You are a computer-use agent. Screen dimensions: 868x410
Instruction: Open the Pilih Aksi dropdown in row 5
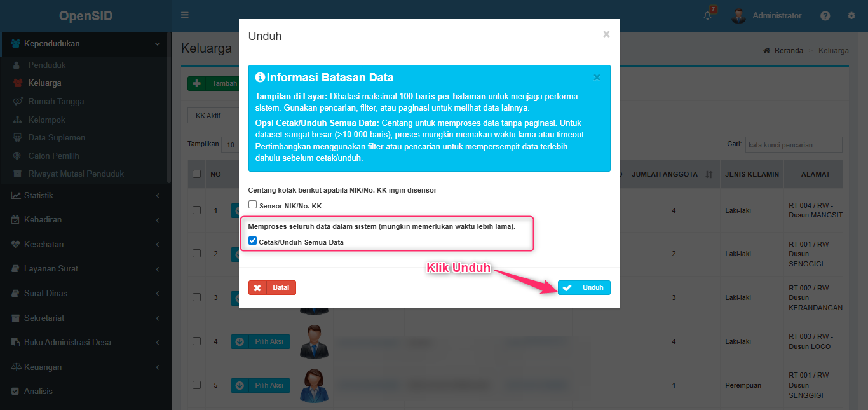[x=261, y=385]
